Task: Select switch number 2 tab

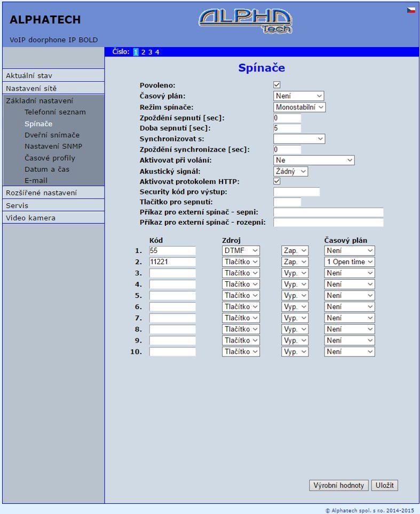Action: pyautogui.click(x=143, y=52)
